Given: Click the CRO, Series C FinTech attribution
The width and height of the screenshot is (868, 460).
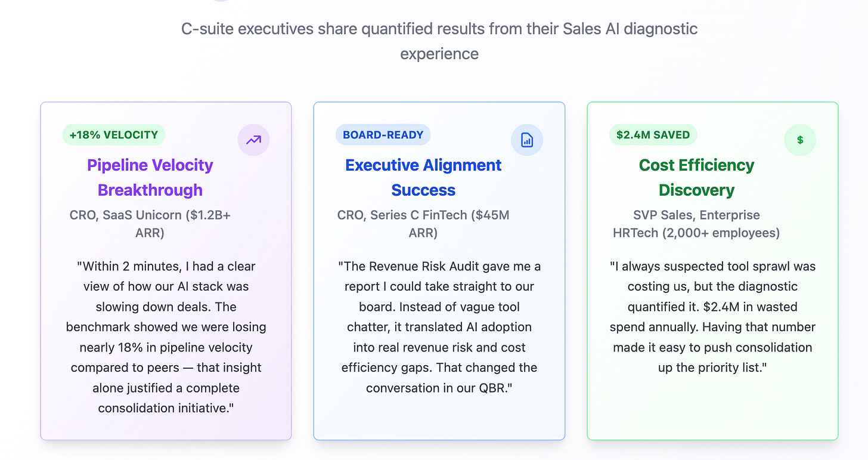Looking at the screenshot, I should [423, 224].
